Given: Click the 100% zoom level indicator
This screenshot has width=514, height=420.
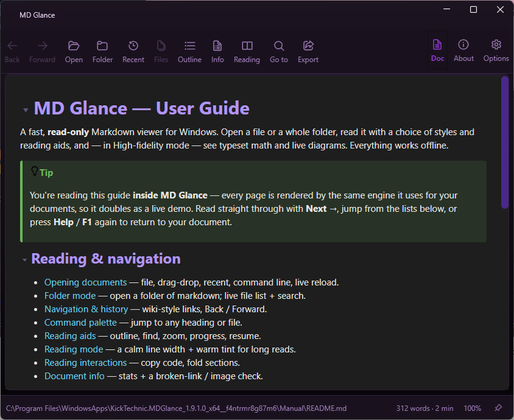Looking at the screenshot, I should click(473, 408).
